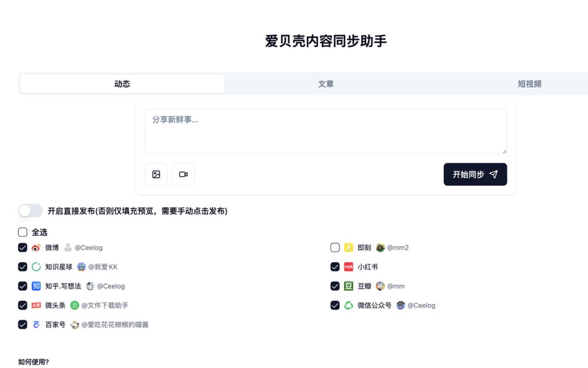Image resolution: width=588 pixels, height=368 pixels.
Task: Click the 知识星球 circle logo
Action: tap(36, 267)
